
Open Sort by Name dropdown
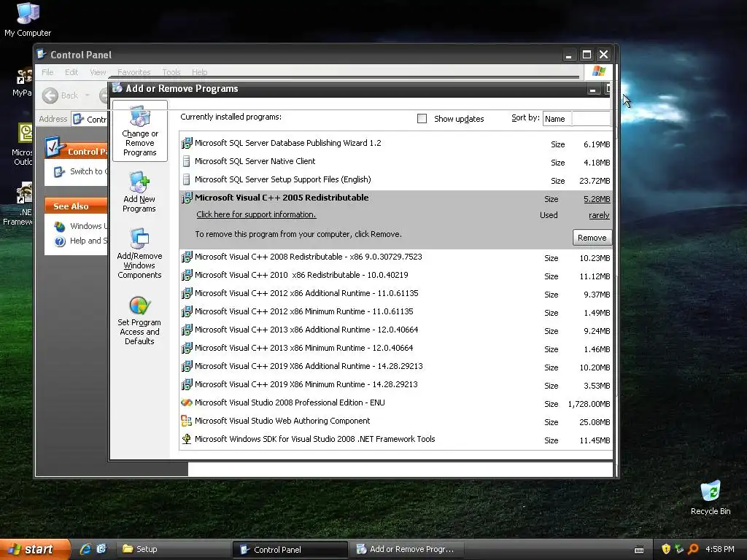click(576, 119)
